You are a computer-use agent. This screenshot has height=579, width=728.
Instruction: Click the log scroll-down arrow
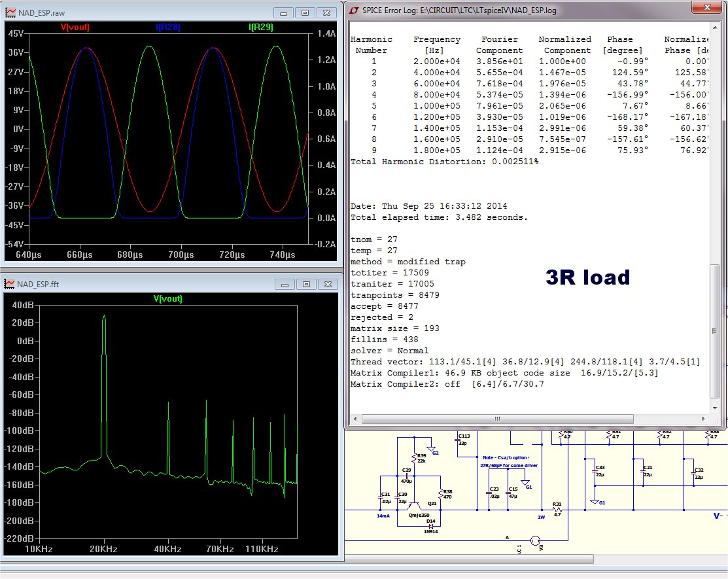[x=715, y=408]
